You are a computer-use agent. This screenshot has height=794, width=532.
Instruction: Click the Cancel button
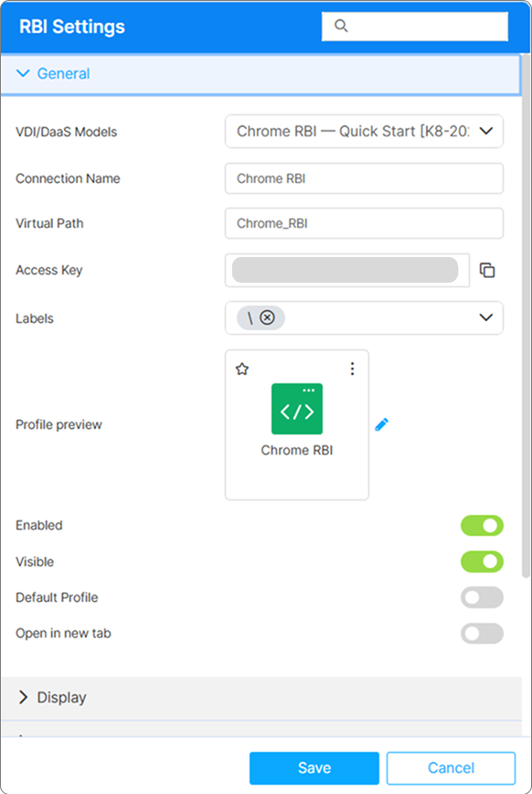coord(451,768)
